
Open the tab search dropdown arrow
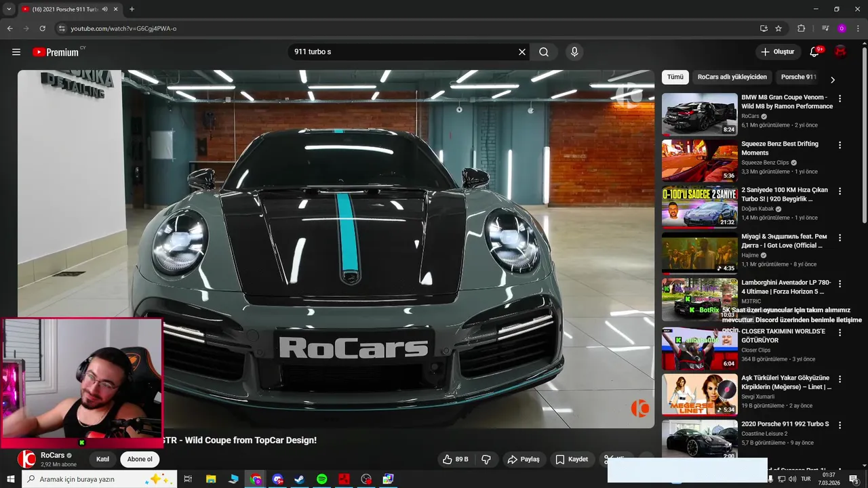click(8, 9)
